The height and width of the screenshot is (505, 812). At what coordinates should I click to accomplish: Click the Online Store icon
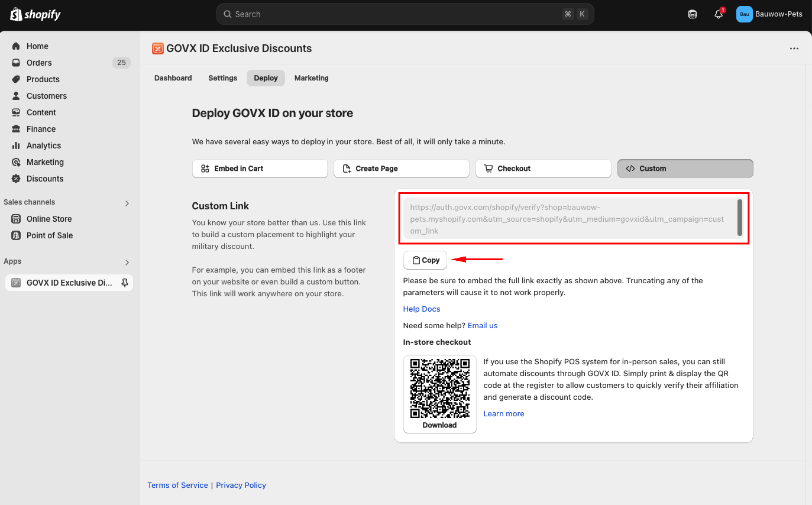tap(16, 219)
